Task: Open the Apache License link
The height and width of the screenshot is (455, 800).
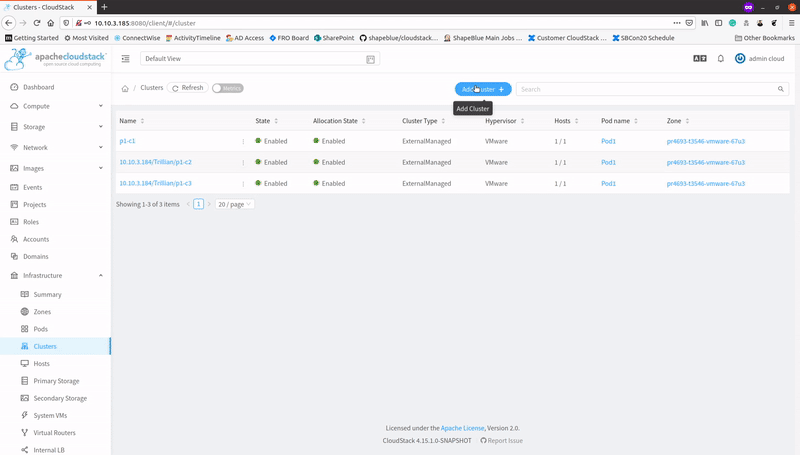Action: point(462,428)
